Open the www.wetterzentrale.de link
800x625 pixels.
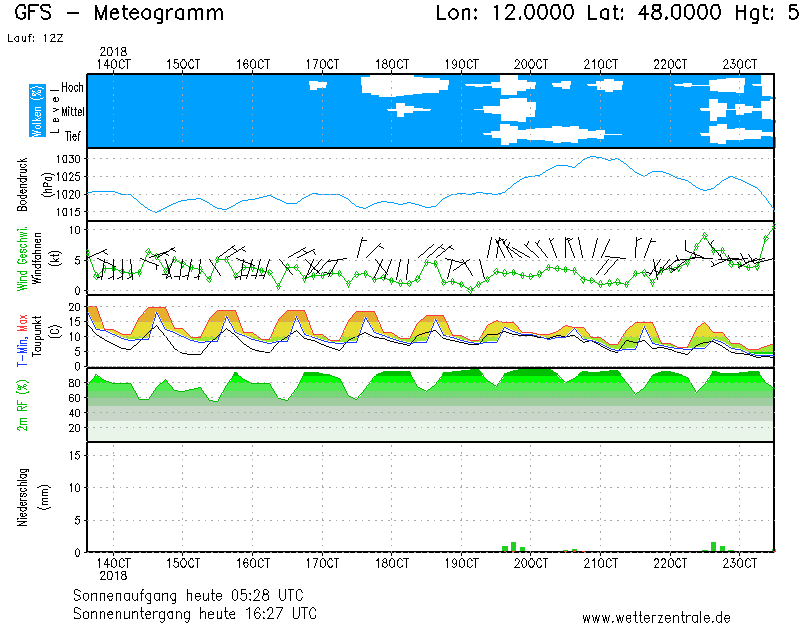click(x=656, y=617)
